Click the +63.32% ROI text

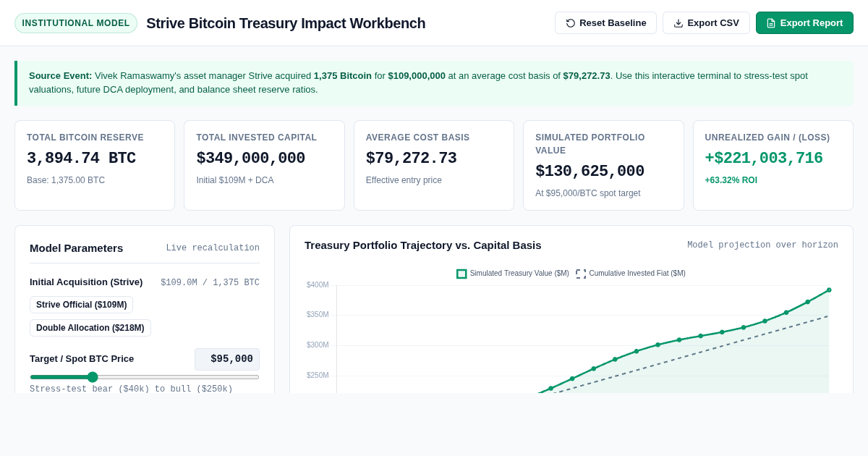(731, 180)
